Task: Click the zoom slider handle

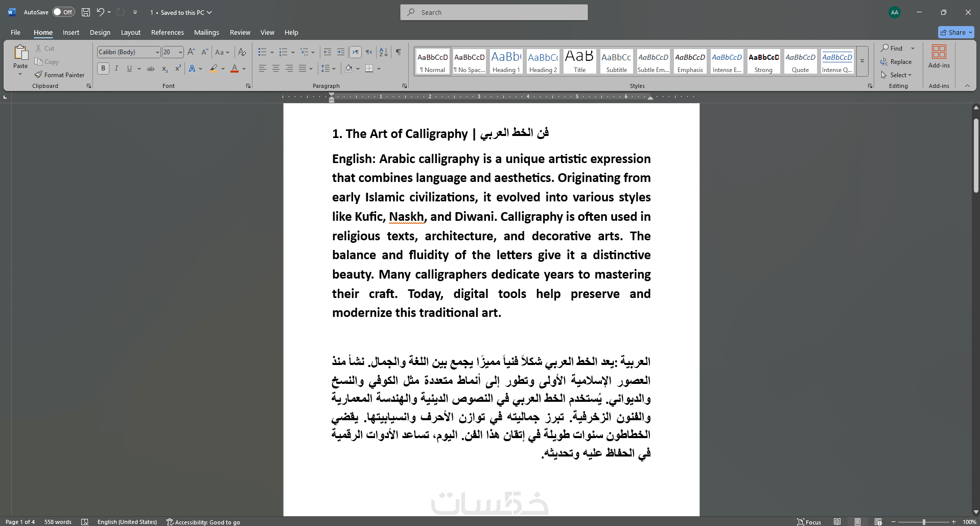Action: click(924, 522)
